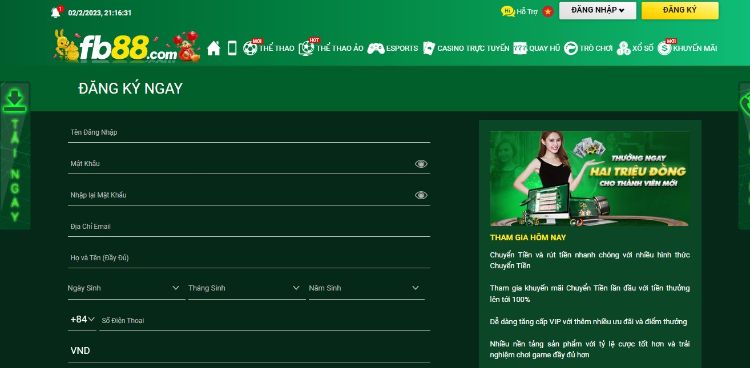Open the Đăng Nhập dropdown button
The width and height of the screenshot is (750, 368).
tap(597, 10)
